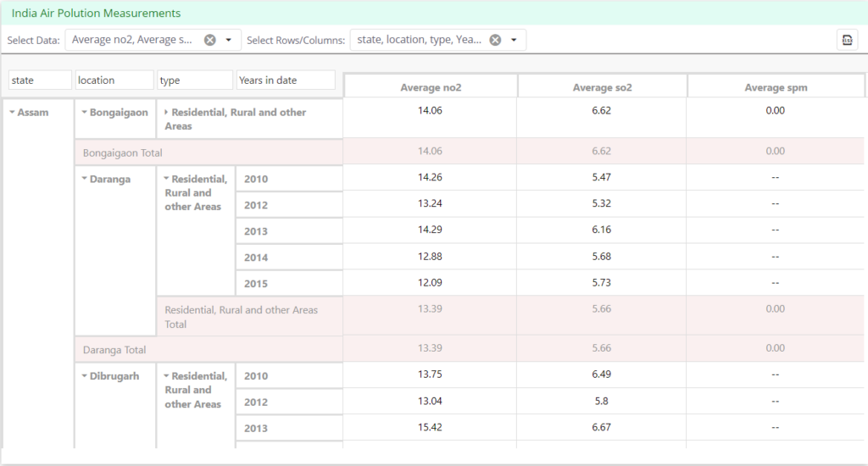Click the India Air Polution Measurements title

pos(96,14)
